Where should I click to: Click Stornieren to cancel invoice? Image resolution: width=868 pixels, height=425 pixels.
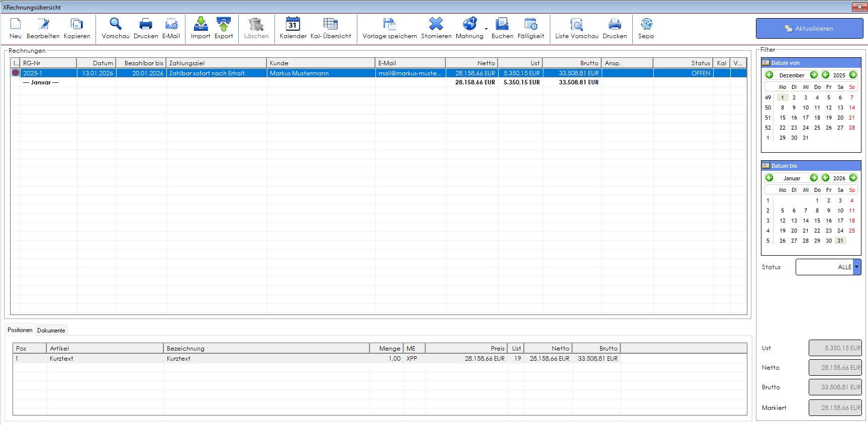pyautogui.click(x=436, y=24)
